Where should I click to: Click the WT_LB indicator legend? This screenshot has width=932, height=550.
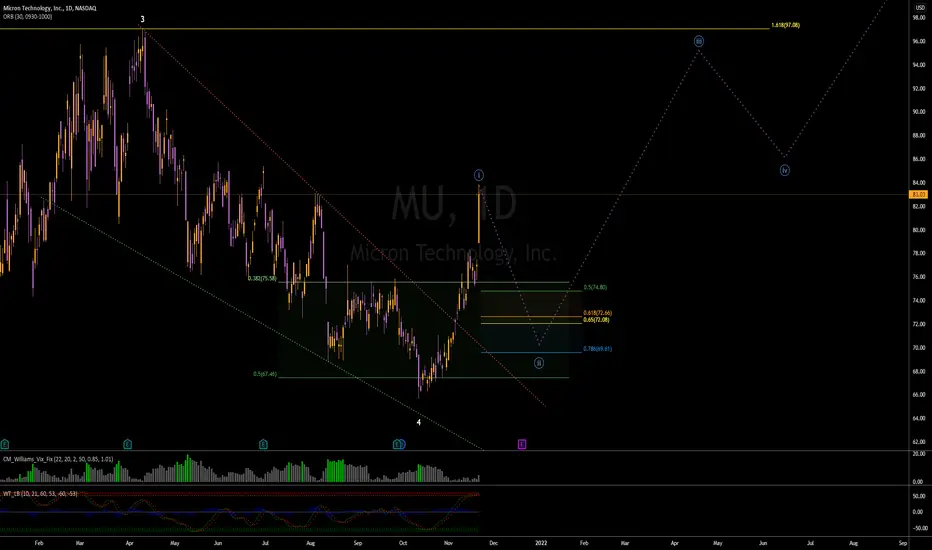(40, 494)
